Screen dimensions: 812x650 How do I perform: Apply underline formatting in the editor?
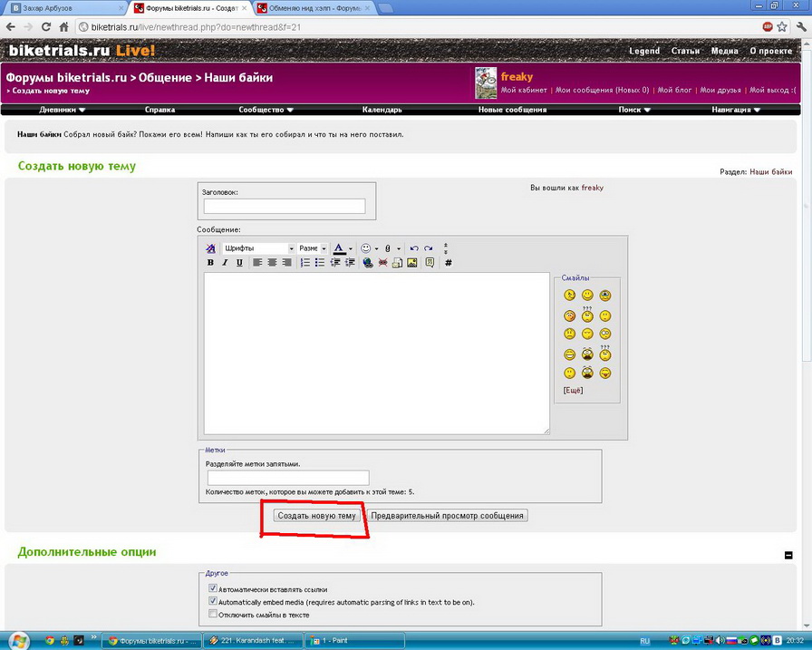click(239, 263)
